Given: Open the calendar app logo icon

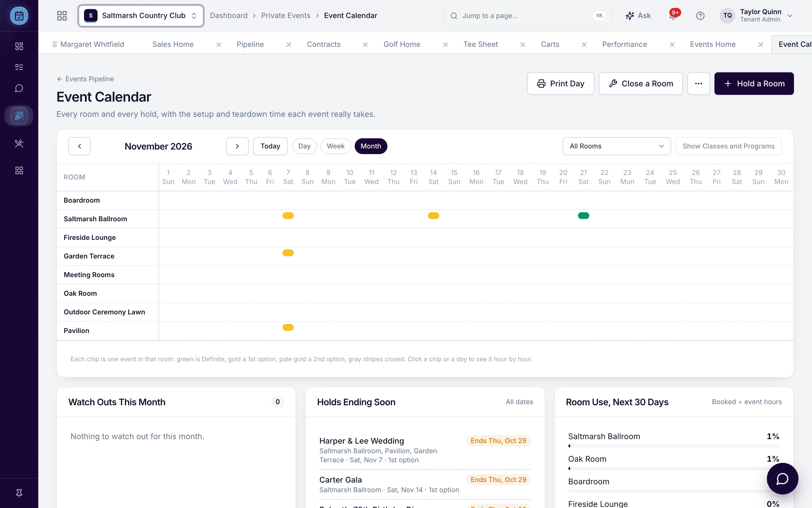Looking at the screenshot, I should tap(19, 16).
